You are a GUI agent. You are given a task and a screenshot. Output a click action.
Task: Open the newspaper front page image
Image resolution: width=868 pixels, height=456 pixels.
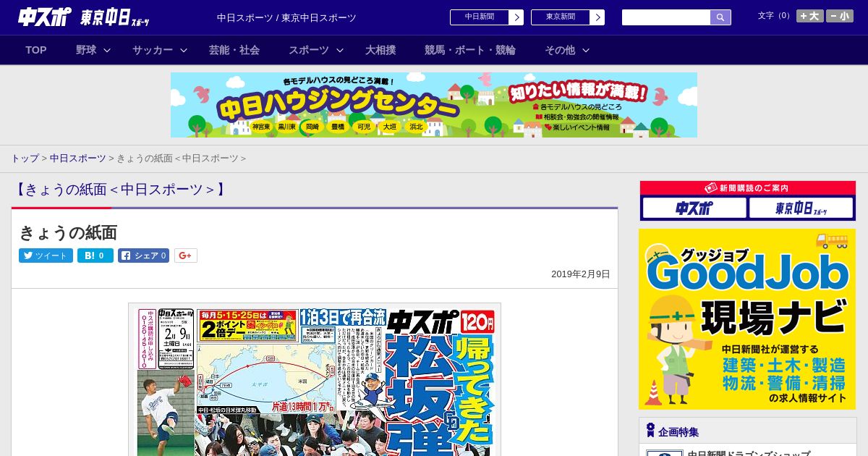click(315, 379)
